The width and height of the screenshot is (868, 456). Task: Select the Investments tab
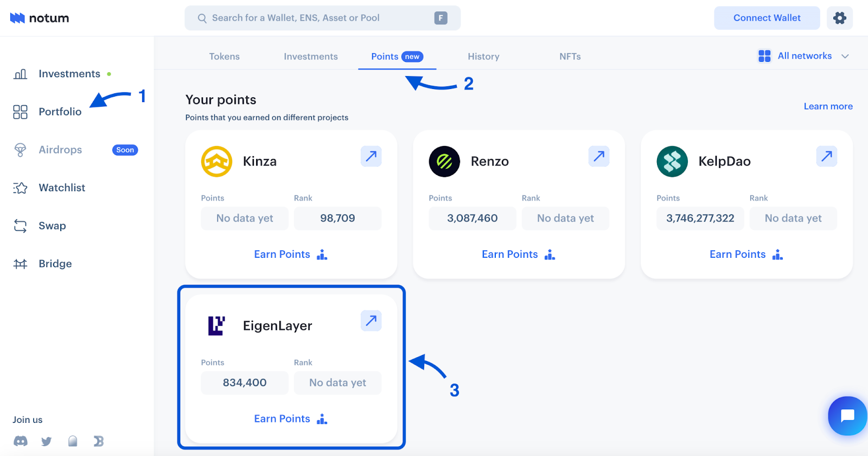pos(311,56)
